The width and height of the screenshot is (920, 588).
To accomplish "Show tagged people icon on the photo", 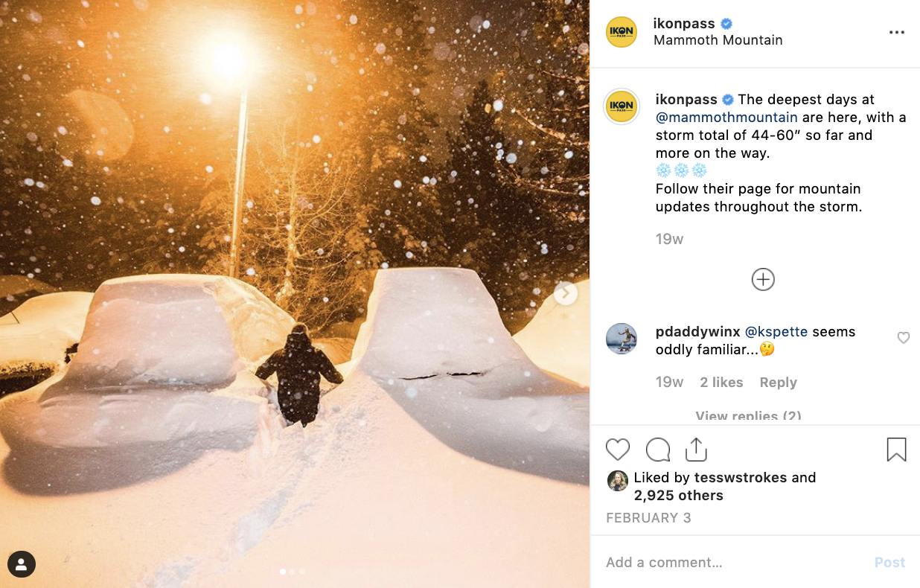I will 22,563.
